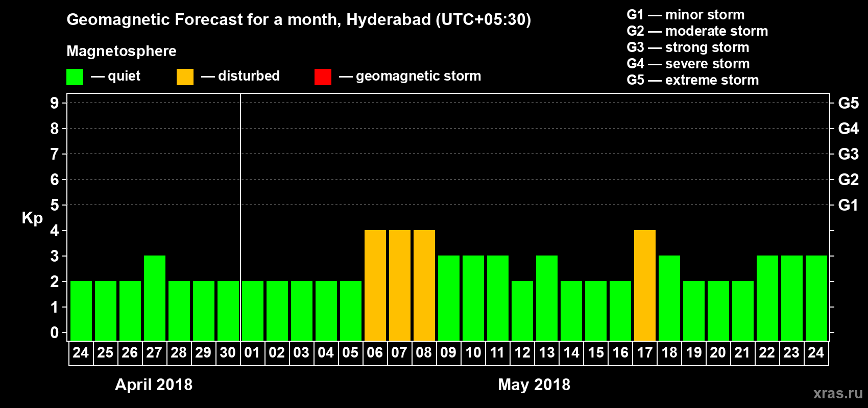Click the 'geomagnetic storm' legend label

coord(418,76)
